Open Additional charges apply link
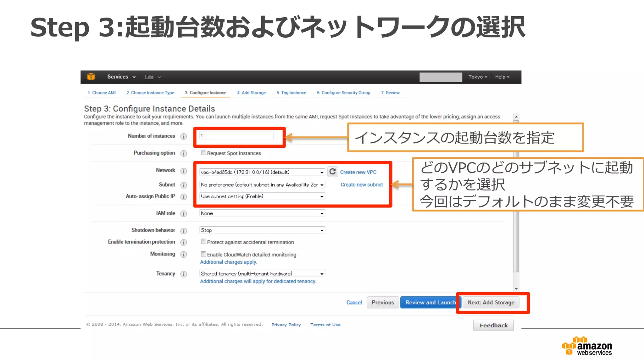The height and width of the screenshot is (362, 644). tap(229, 262)
